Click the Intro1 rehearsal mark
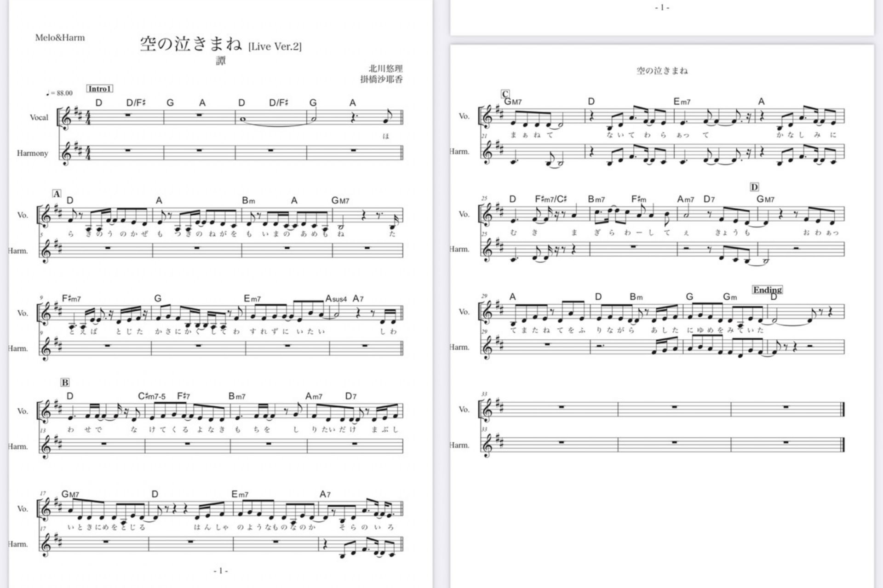The width and height of the screenshot is (883, 588). click(100, 89)
